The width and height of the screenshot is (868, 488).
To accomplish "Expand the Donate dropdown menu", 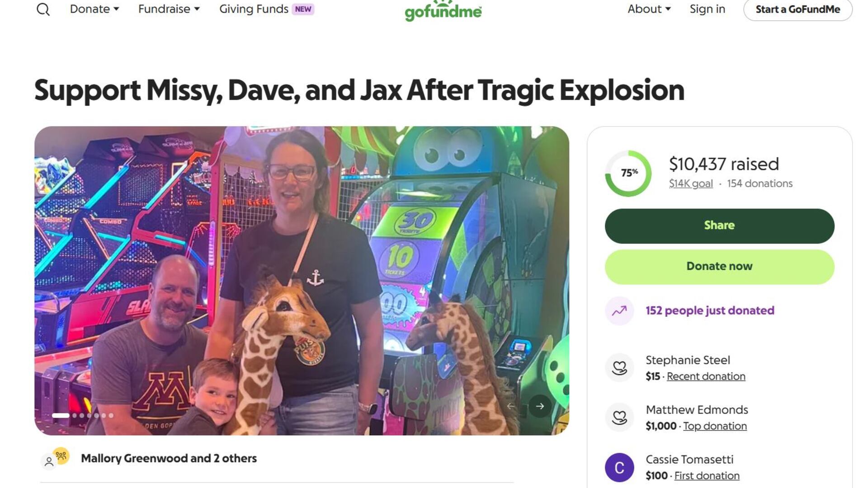I will pos(94,9).
